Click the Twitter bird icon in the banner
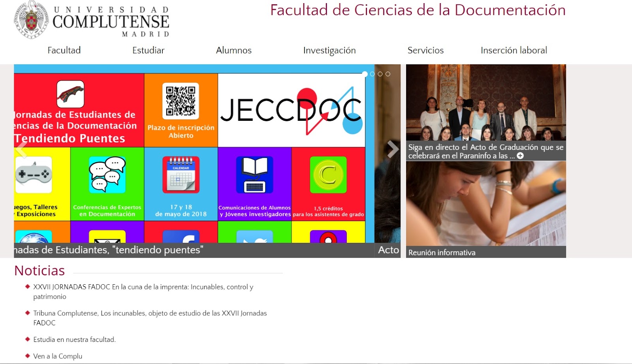Viewport: 632px width, 364px height. pos(255,236)
